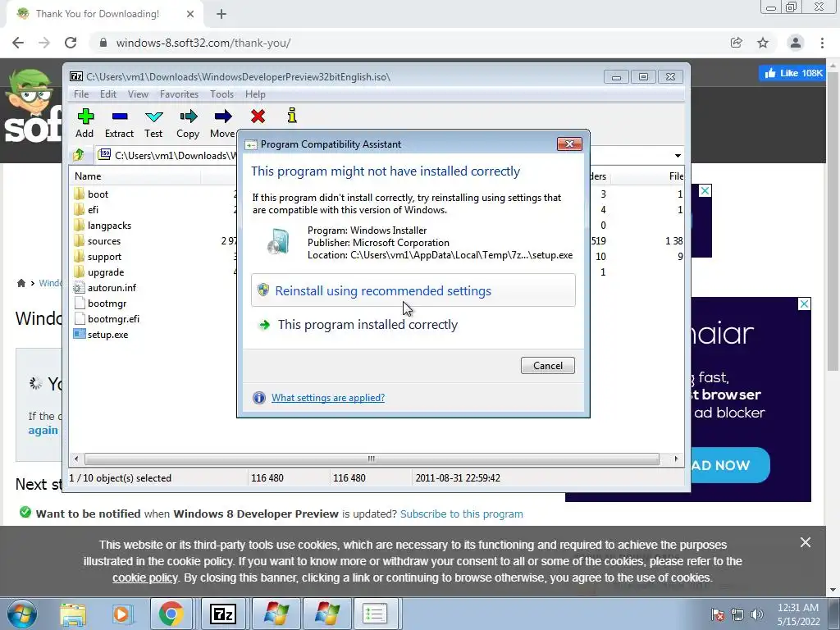
Task: Switch to 7-Zip in the taskbar
Action: click(x=223, y=614)
